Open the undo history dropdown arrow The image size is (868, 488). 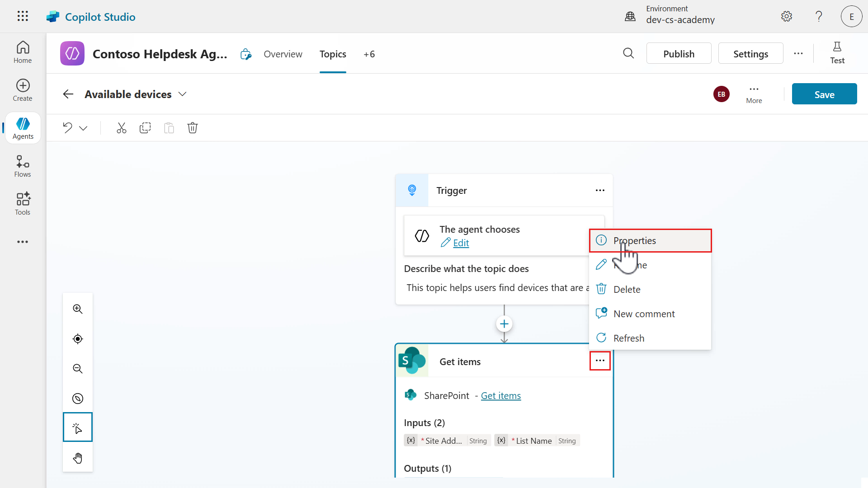pos(83,128)
